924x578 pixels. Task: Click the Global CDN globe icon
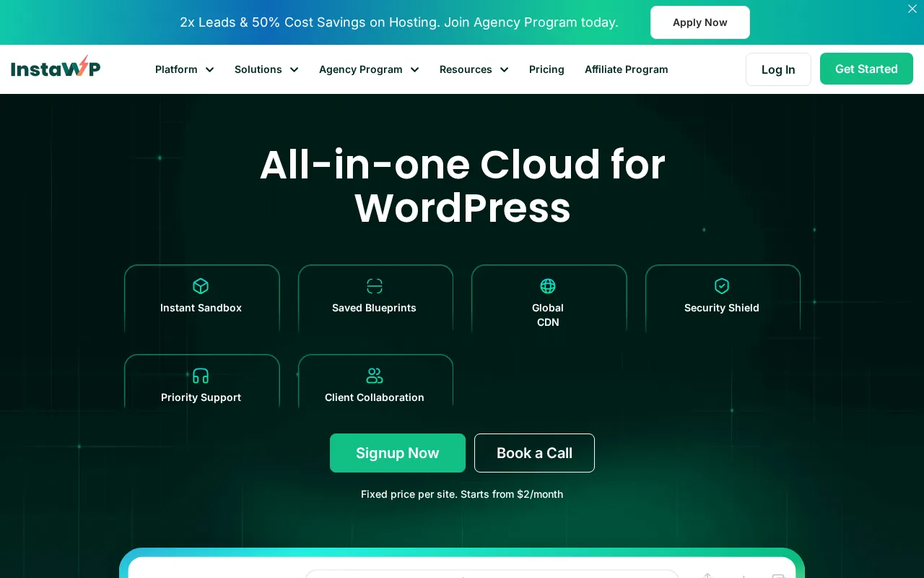point(548,286)
